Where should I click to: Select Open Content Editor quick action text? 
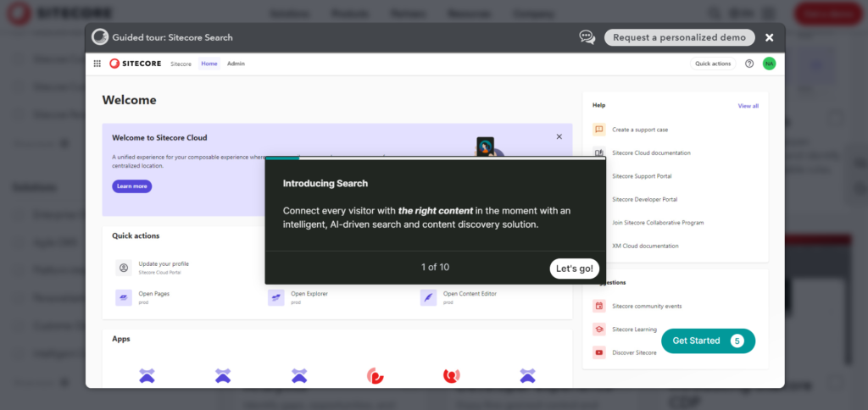pyautogui.click(x=470, y=294)
